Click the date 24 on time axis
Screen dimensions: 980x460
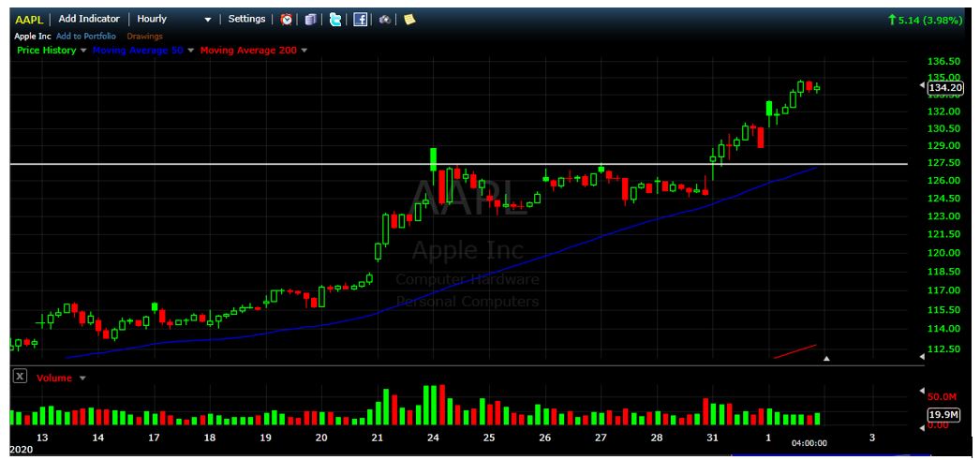pos(433,438)
